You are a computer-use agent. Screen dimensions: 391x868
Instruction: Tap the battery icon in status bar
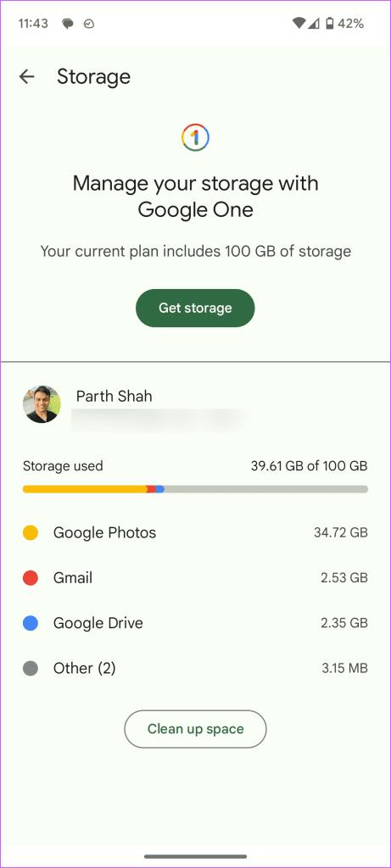[x=330, y=23]
